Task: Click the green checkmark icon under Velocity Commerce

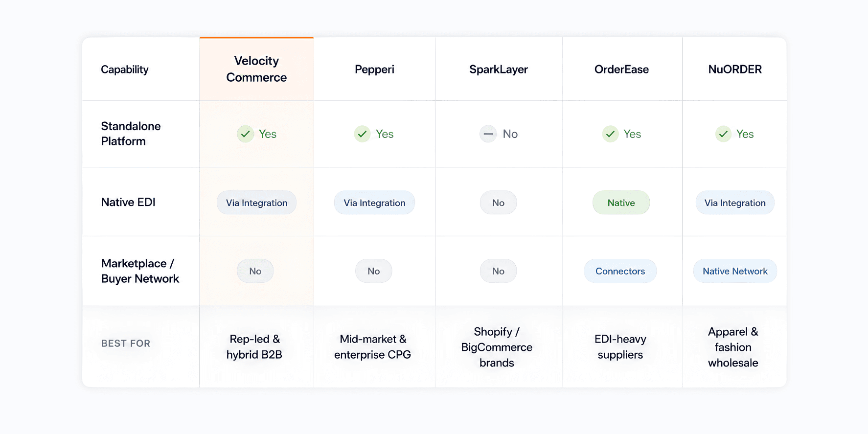Action: (x=245, y=134)
